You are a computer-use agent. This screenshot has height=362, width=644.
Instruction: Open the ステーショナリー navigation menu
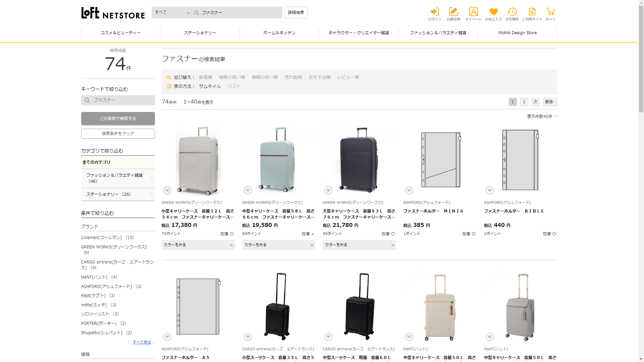coord(200,33)
